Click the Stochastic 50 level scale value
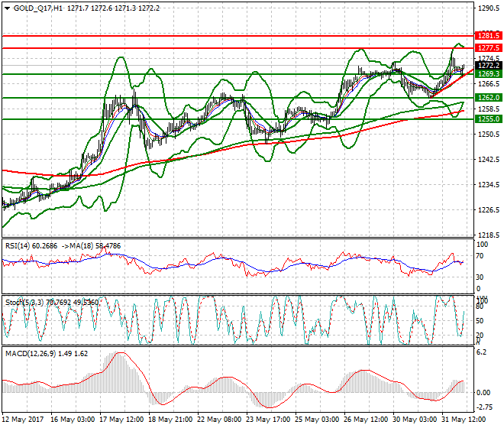The image size is (504, 428). pyautogui.click(x=480, y=321)
